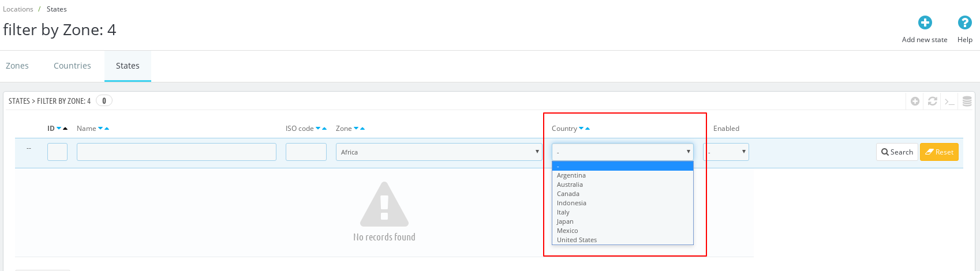Open the Zones tab
980x271 pixels.
coord(17,66)
